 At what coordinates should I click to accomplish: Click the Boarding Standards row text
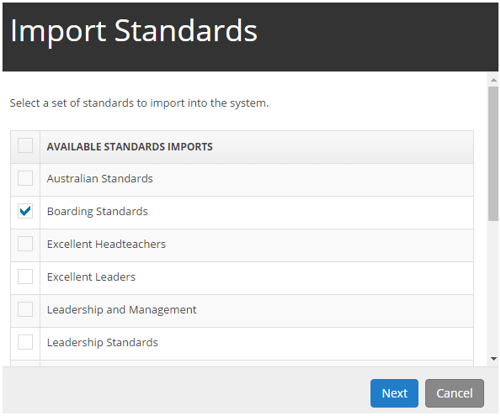pos(97,211)
